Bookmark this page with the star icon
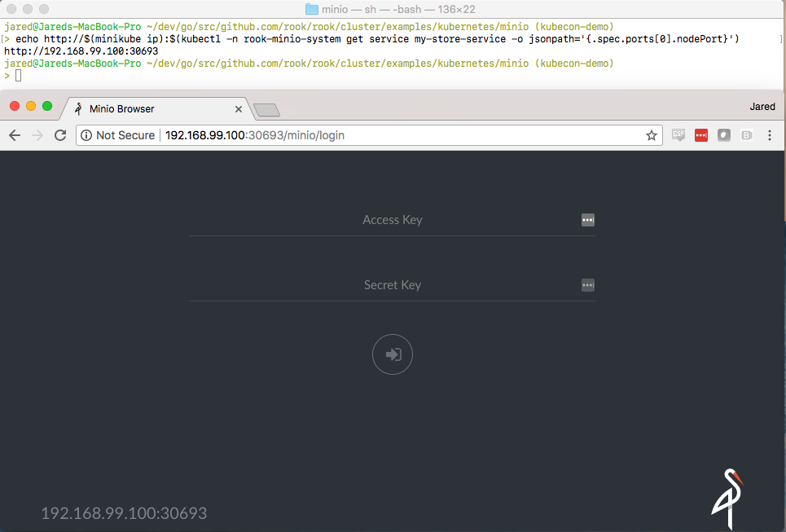Screen dimensions: 786x532 (x=651, y=135)
